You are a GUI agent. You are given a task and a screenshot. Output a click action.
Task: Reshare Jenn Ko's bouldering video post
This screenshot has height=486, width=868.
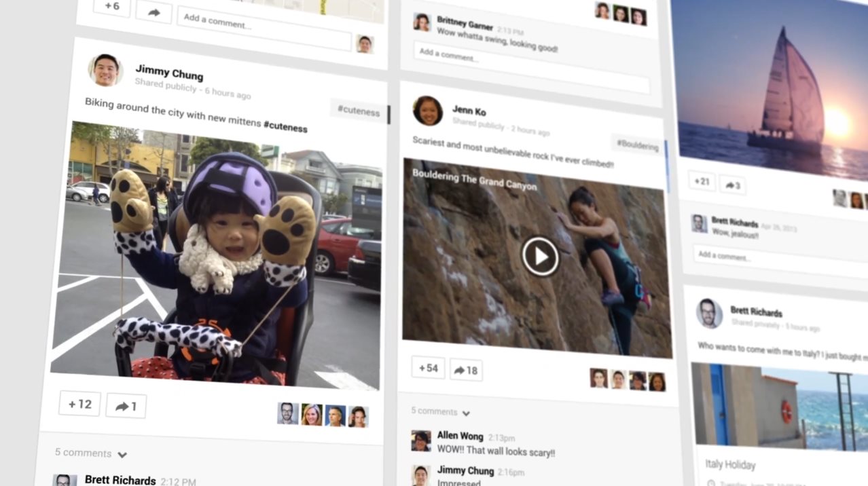tap(466, 370)
